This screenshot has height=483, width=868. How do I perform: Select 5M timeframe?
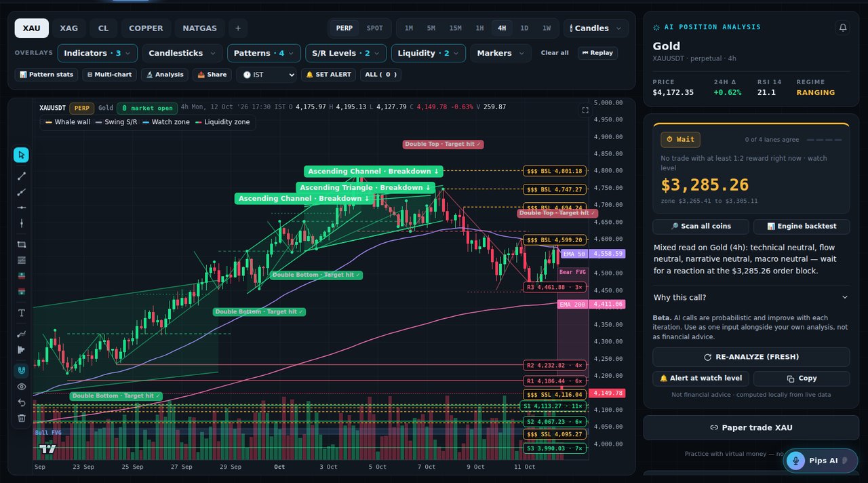tap(431, 28)
